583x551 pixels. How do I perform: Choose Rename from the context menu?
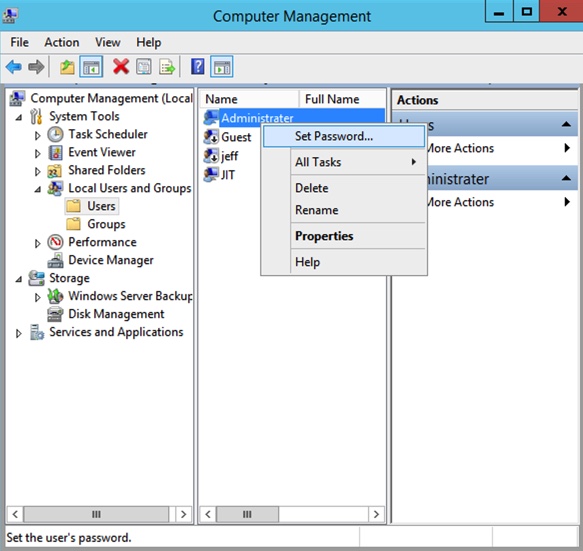[344, 210]
